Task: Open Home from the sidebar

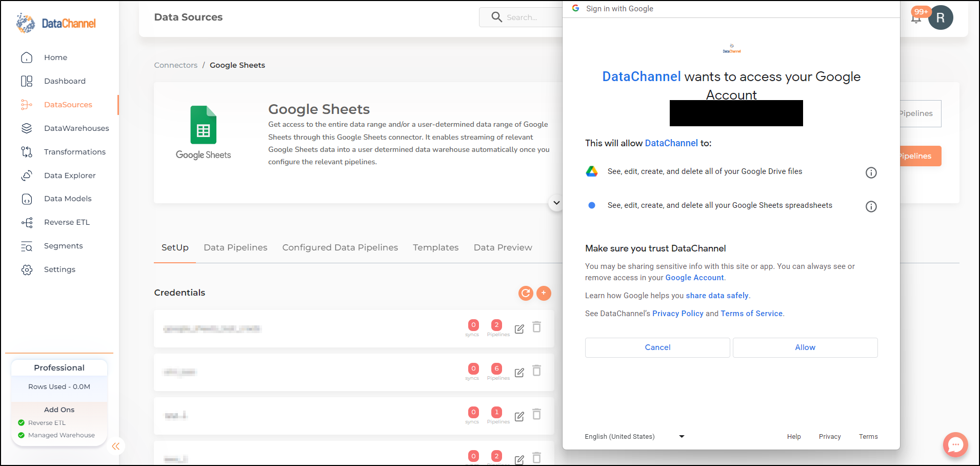Action: pos(55,57)
